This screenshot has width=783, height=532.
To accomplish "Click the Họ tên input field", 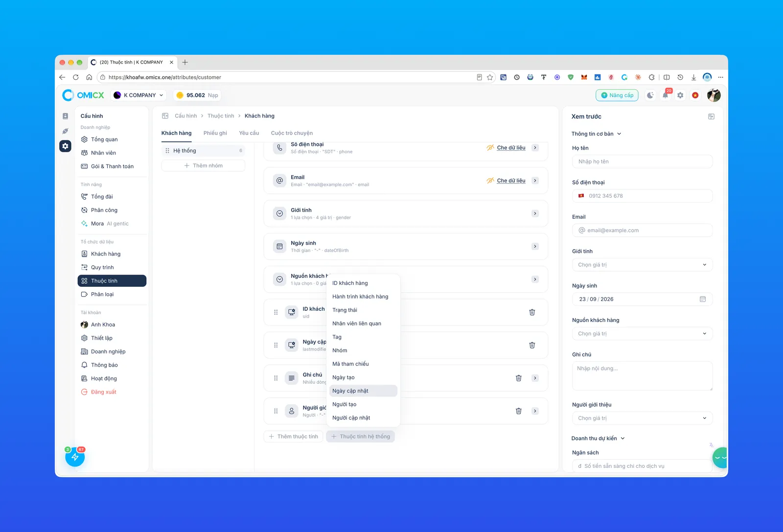I will pos(642,162).
